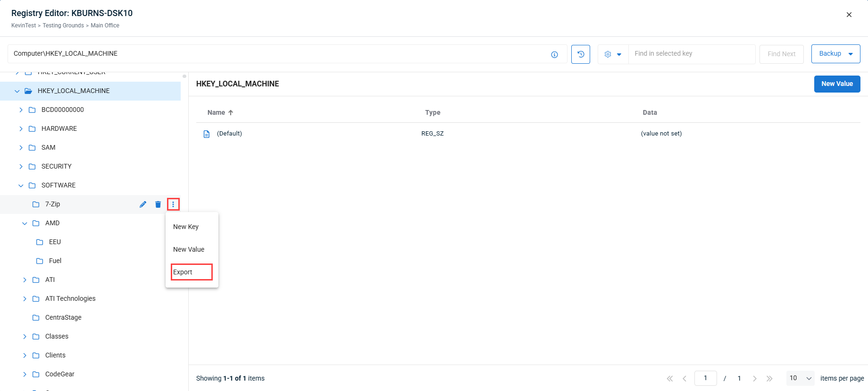Collapse the HKEY_LOCAL_MACHINE tree node
The image size is (868, 391).
[x=17, y=91]
